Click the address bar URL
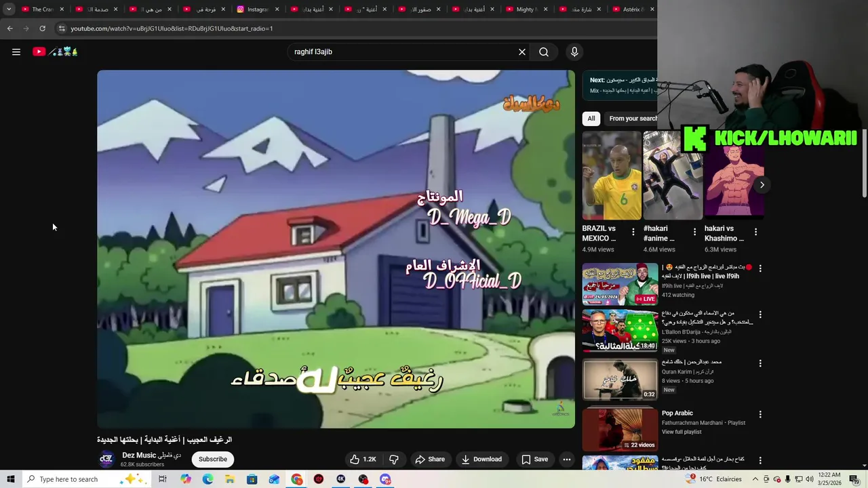Image resolution: width=868 pixels, height=488 pixels. click(172, 28)
